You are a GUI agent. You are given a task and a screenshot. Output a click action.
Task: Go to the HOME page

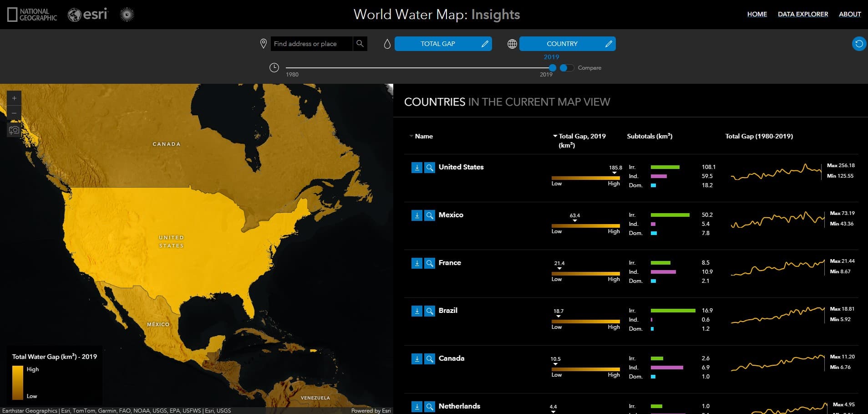tap(756, 14)
